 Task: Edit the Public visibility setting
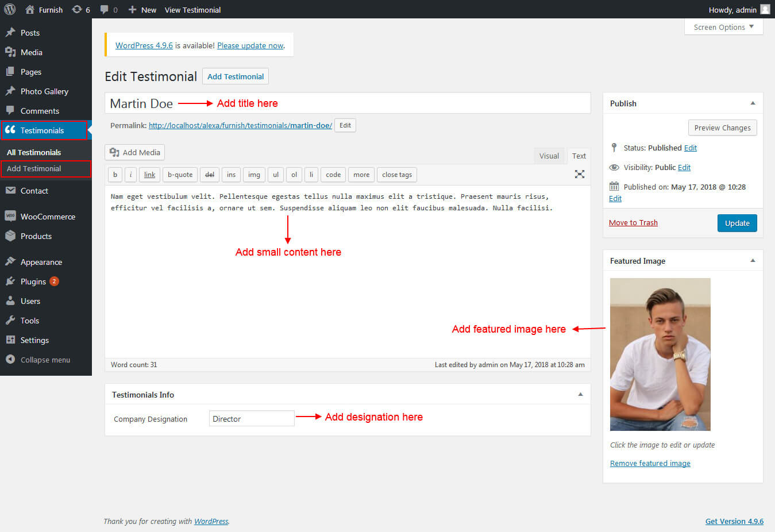[684, 167]
